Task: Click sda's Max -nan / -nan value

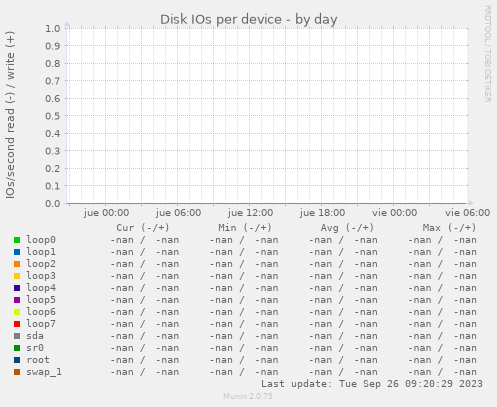Action: (442, 336)
